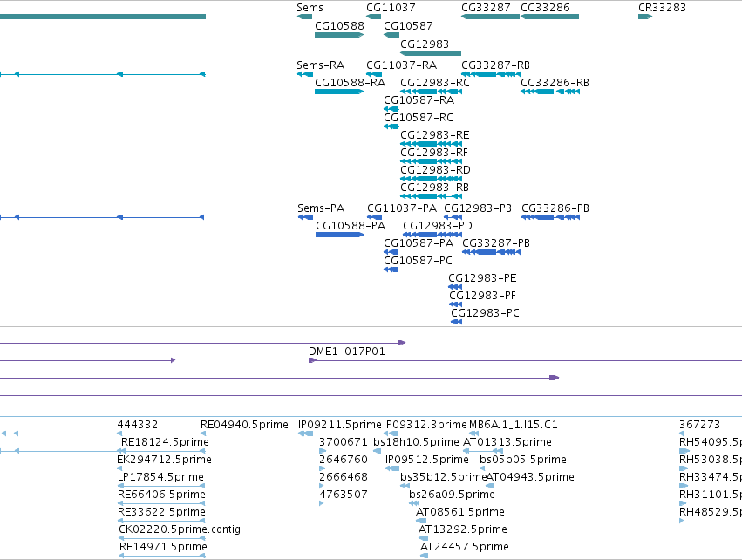742x560 pixels.
Task: Select the MB6A.1_1.I15.C1 EST
Action: click(x=473, y=434)
